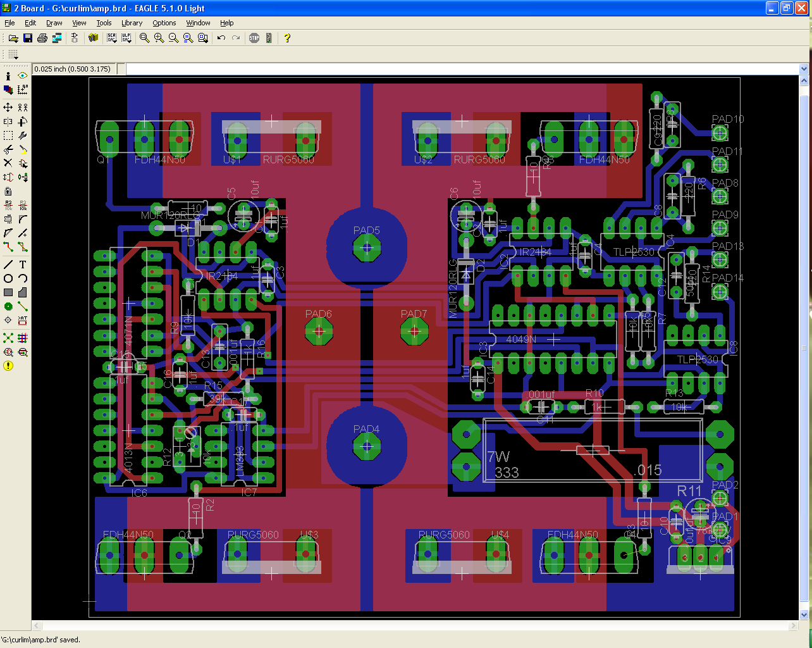This screenshot has width=812, height=648.
Task: Click the horizontal scrollbar right arrow
Action: pos(794,626)
